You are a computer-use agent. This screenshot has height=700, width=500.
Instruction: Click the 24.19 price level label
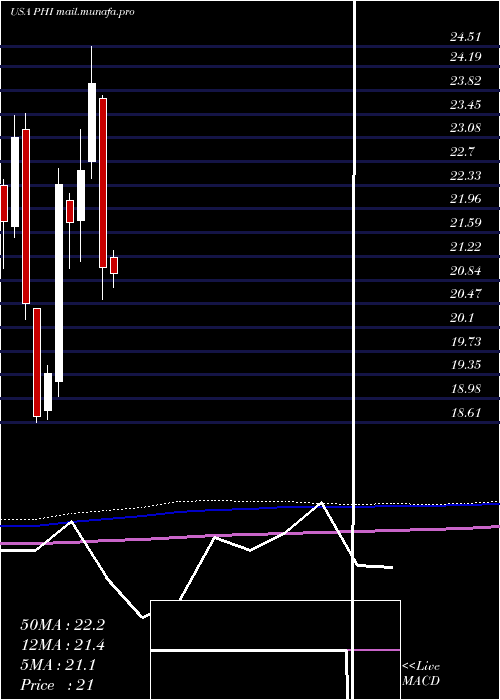click(465, 57)
